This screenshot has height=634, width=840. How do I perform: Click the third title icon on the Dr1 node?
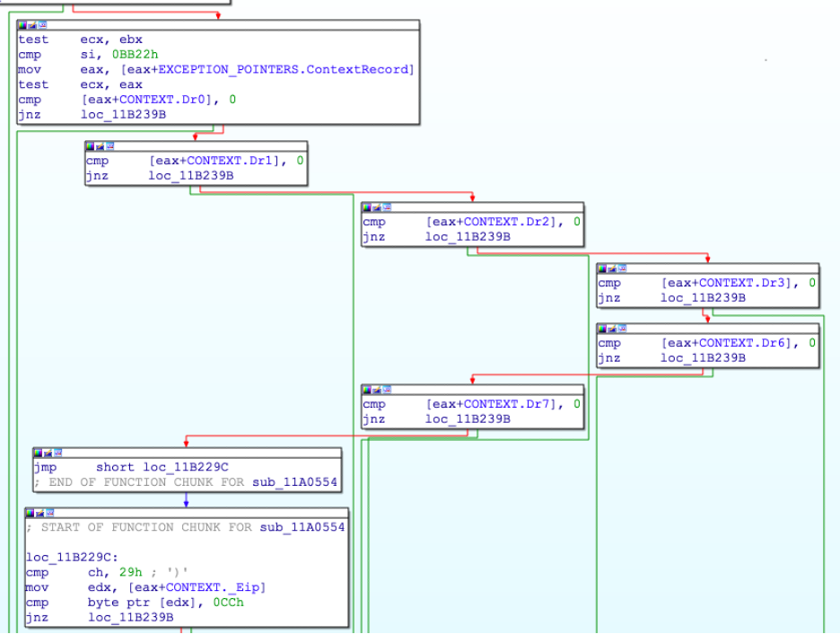[x=109, y=145]
